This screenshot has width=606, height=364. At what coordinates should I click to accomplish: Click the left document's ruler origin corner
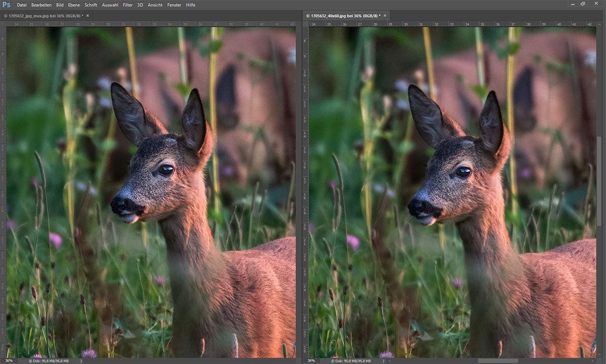[3, 24]
